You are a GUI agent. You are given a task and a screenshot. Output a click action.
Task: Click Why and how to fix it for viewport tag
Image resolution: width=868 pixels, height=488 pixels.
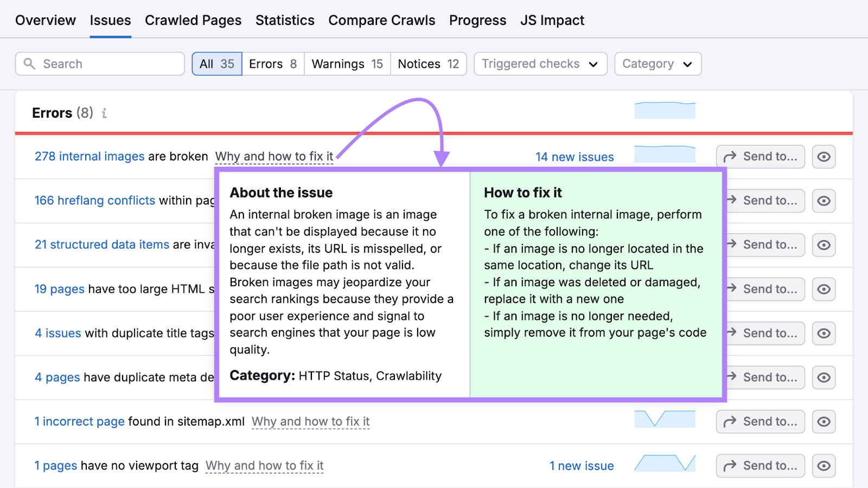coord(265,466)
